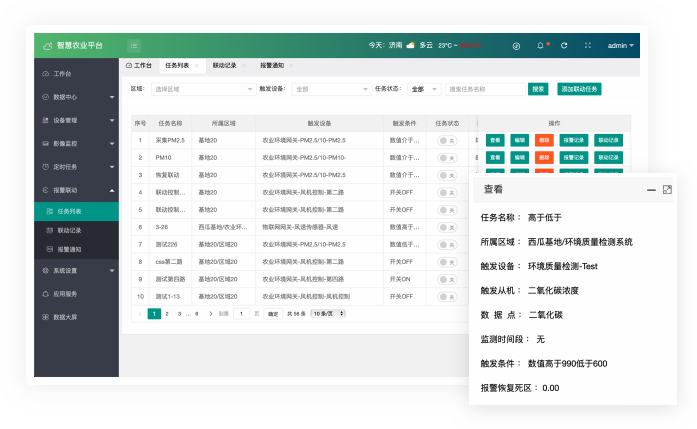Screen dimensions: 697x429
Task: Open the 区域 selection dropdown
Action: pos(204,89)
